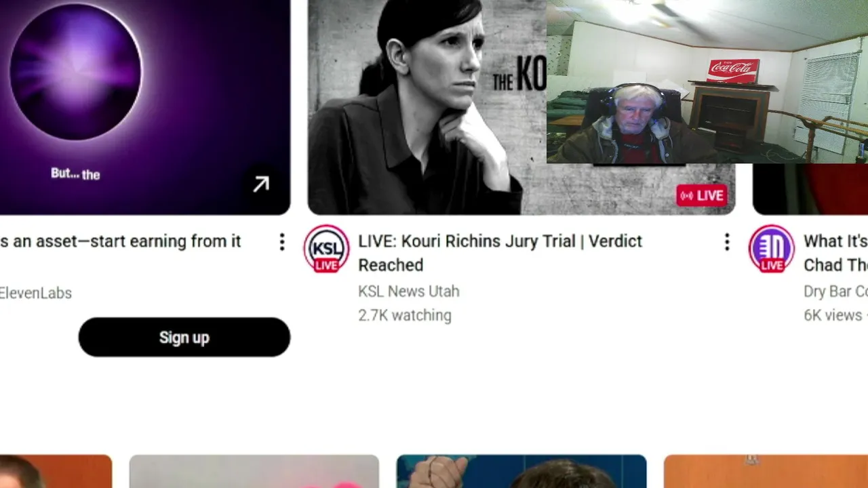Open the Kouri Richins Jury Trial video title
This screenshot has width=868, height=488.
point(500,253)
